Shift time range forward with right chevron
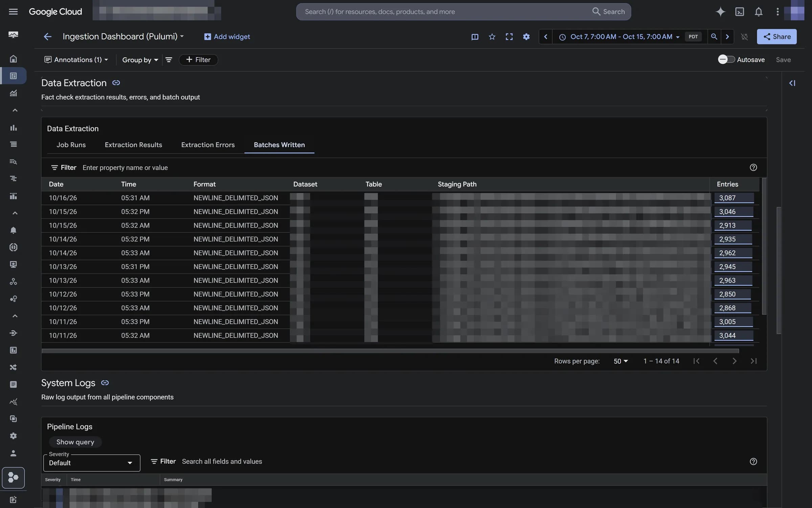812x508 pixels. pos(727,37)
